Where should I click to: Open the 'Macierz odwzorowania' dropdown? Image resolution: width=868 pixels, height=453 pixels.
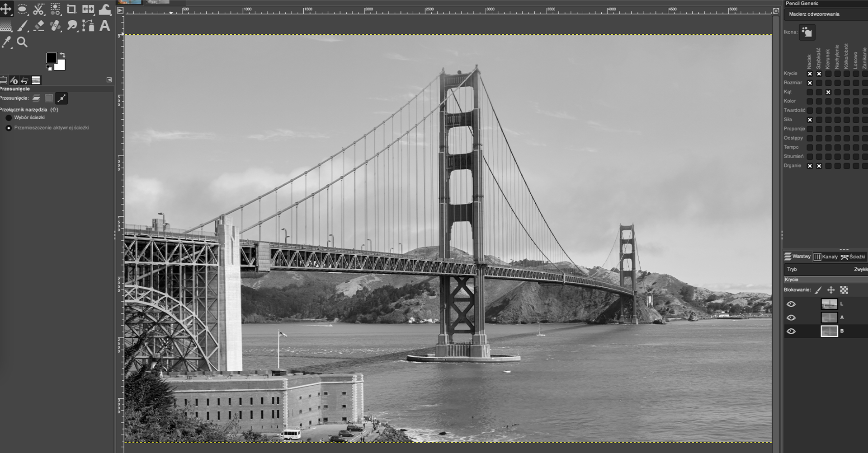(826, 14)
